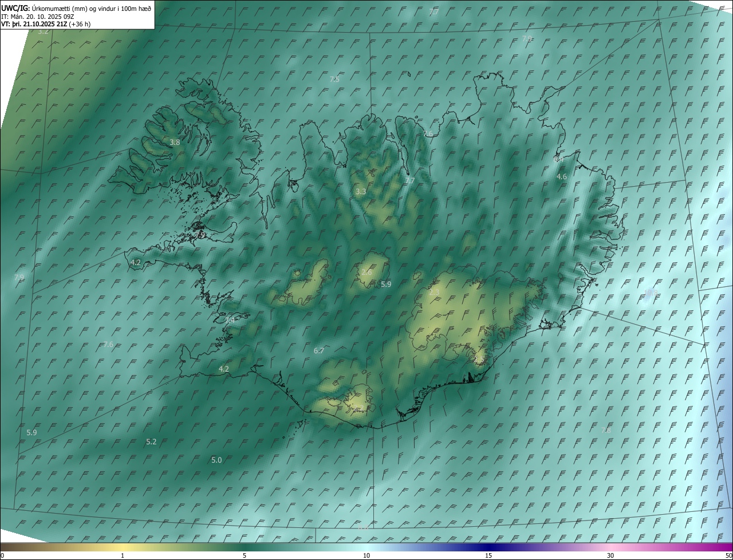Click legend tick label '10'

coord(366,555)
